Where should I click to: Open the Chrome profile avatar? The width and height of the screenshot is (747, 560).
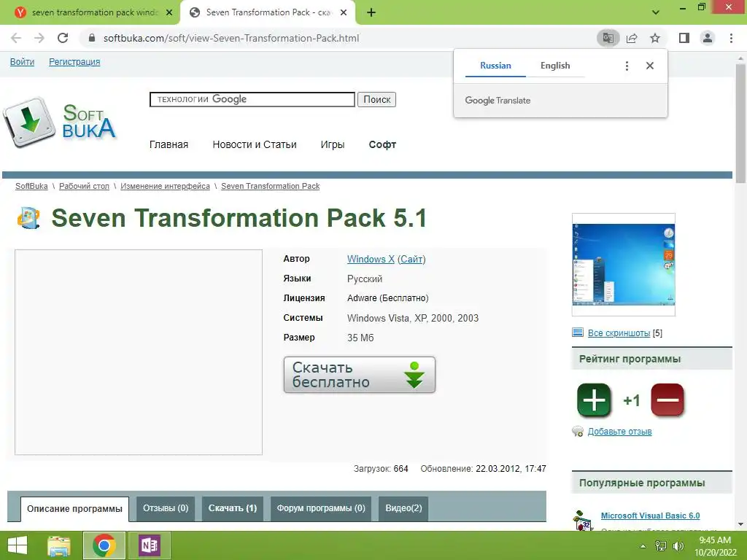(708, 38)
